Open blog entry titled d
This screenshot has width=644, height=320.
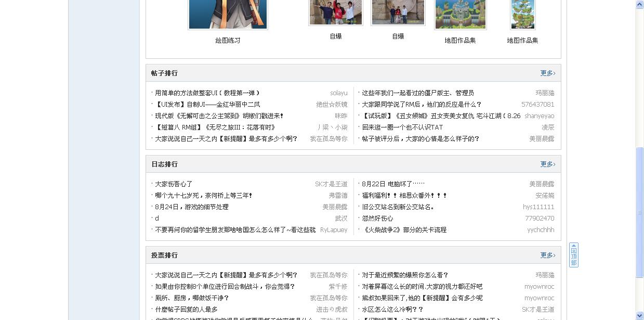[x=157, y=219]
